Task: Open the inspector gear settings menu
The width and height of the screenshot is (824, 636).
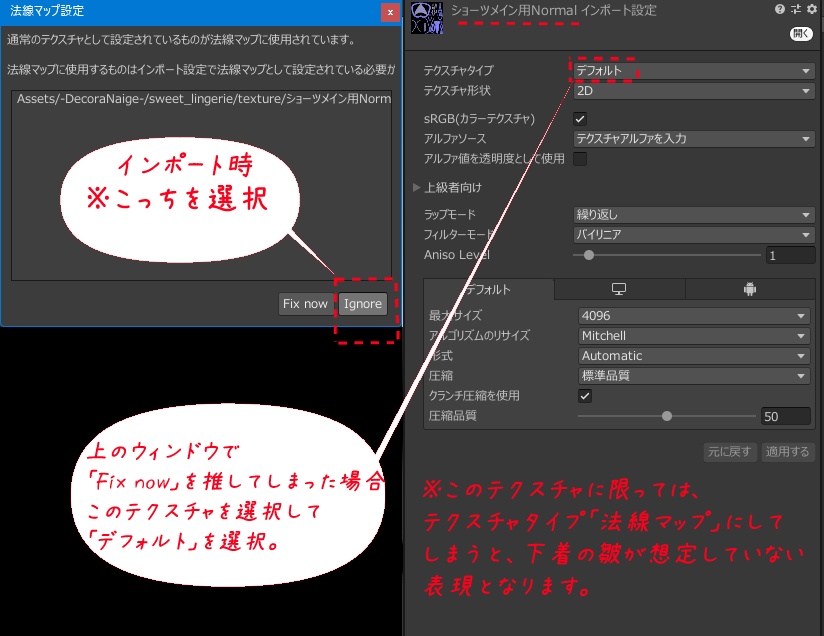Action: (812, 9)
